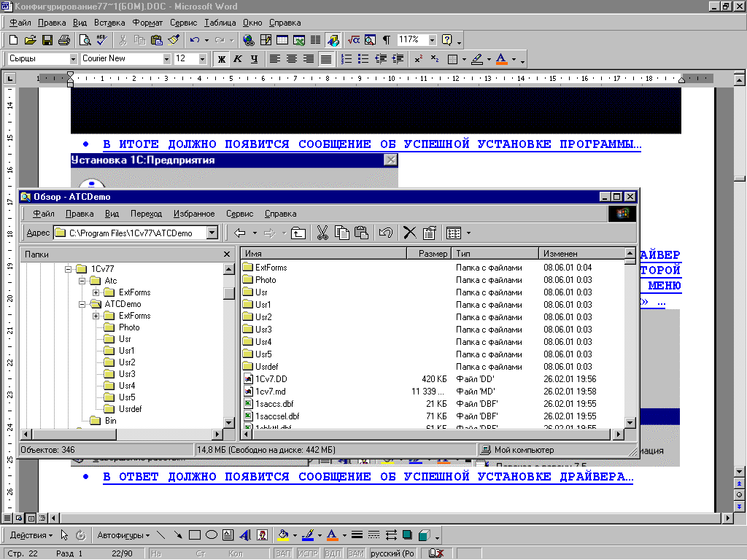Open Explorer Properties button
747x560 pixels.
click(429, 233)
